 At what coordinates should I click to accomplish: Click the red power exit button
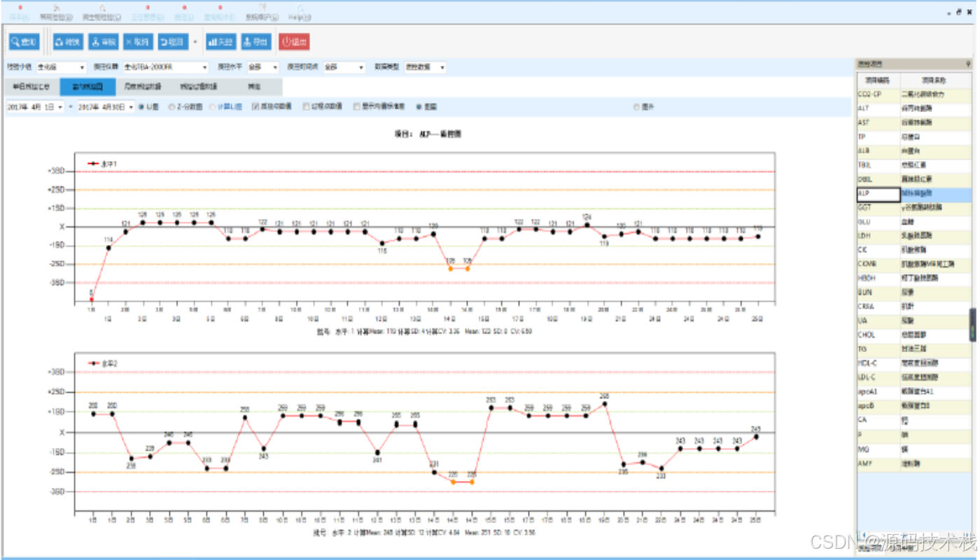click(x=294, y=42)
